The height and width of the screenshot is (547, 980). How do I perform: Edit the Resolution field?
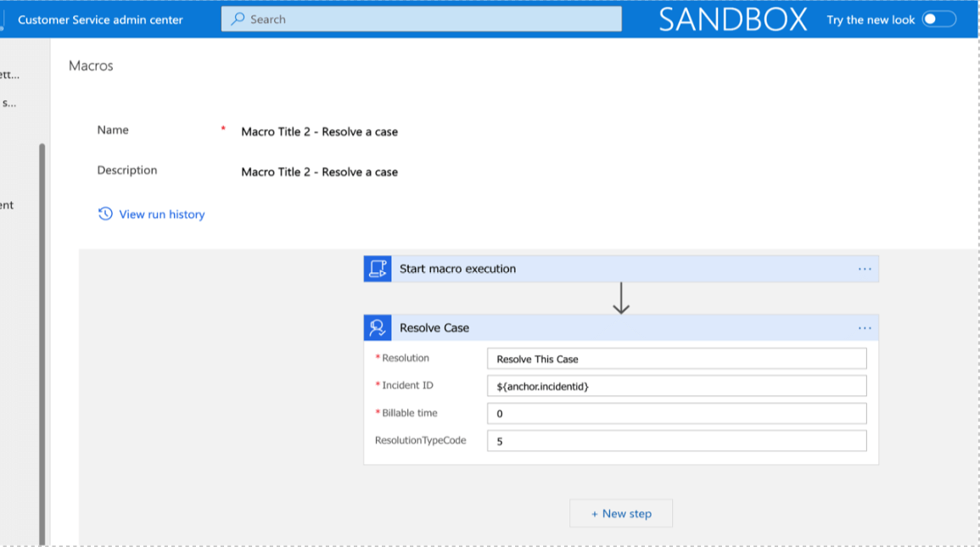[677, 359]
